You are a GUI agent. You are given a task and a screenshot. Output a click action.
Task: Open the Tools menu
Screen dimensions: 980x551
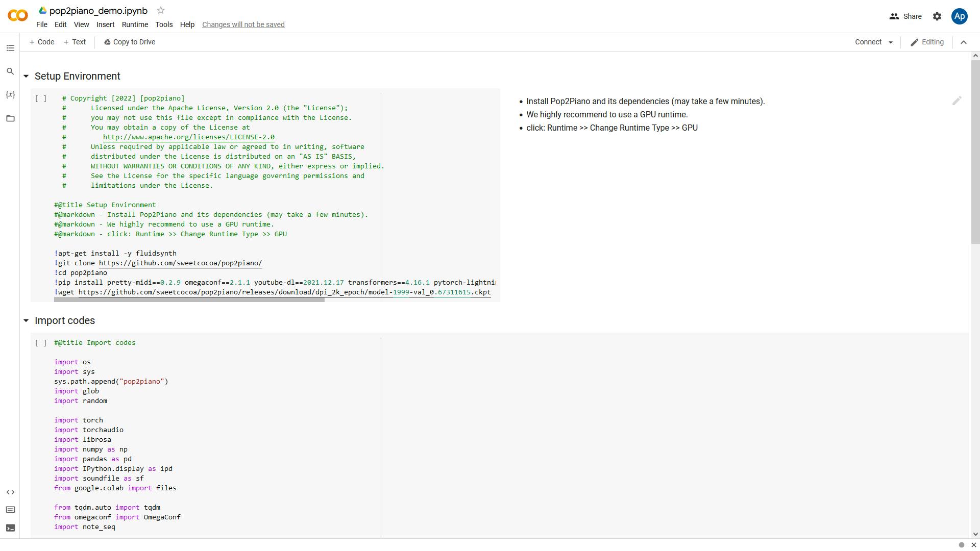pyautogui.click(x=164, y=24)
